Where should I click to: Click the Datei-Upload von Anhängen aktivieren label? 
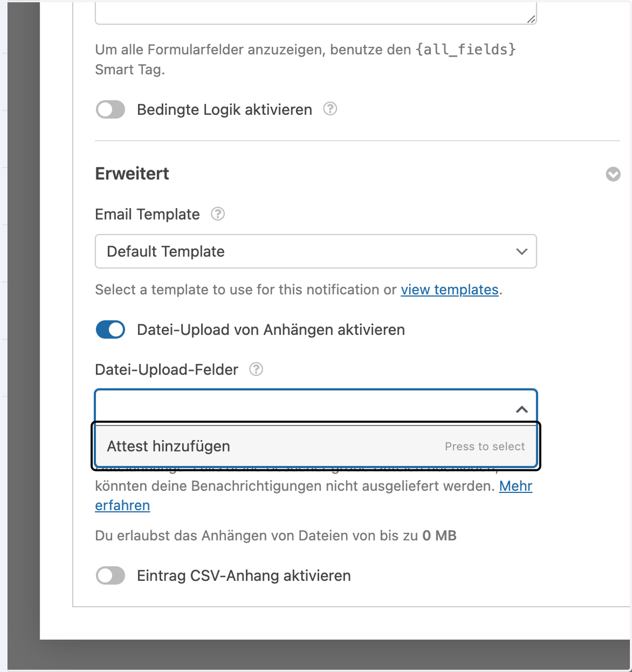pos(271,330)
